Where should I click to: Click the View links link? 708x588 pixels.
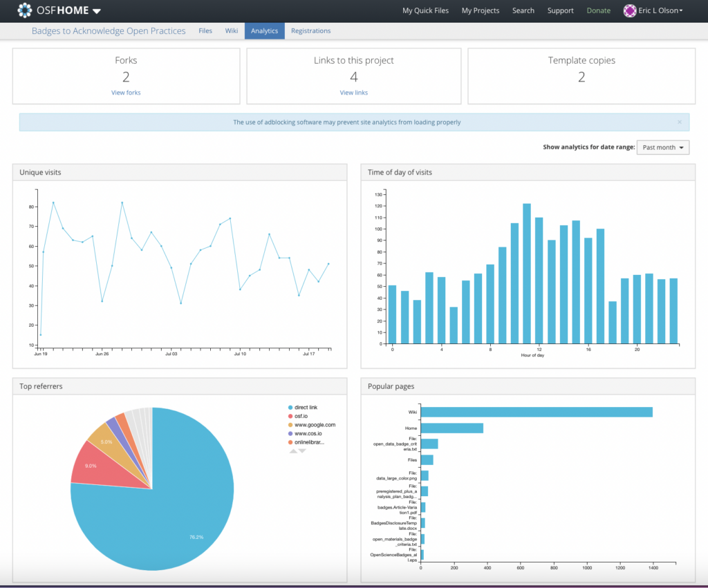click(x=353, y=93)
